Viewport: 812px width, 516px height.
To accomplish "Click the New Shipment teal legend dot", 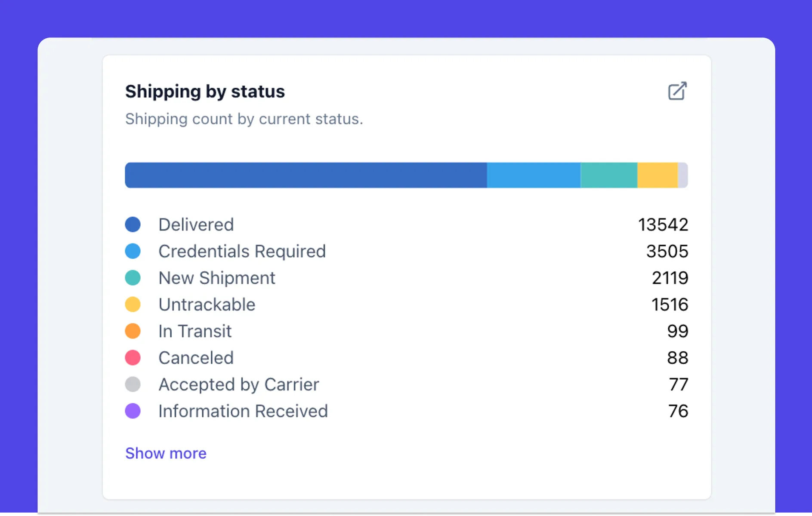I will coord(133,278).
